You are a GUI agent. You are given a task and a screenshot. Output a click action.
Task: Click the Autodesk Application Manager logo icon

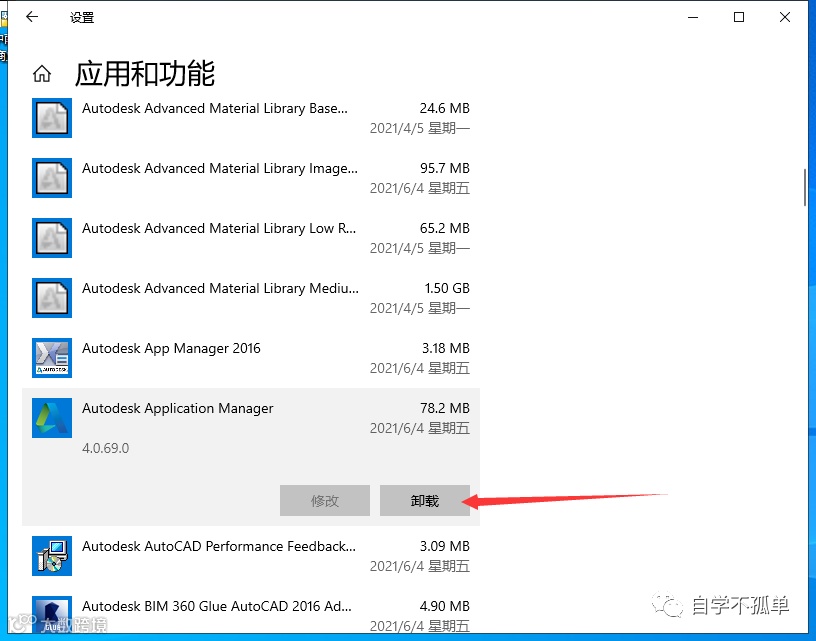pos(52,418)
